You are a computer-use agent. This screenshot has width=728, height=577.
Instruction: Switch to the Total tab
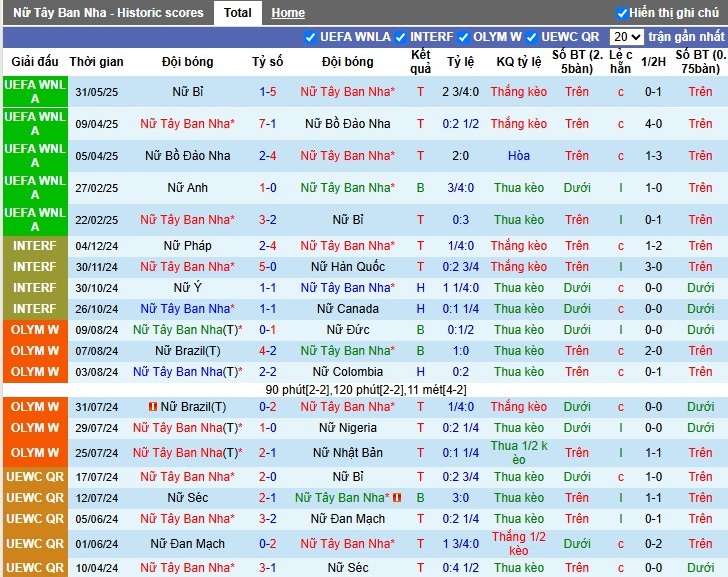237,13
